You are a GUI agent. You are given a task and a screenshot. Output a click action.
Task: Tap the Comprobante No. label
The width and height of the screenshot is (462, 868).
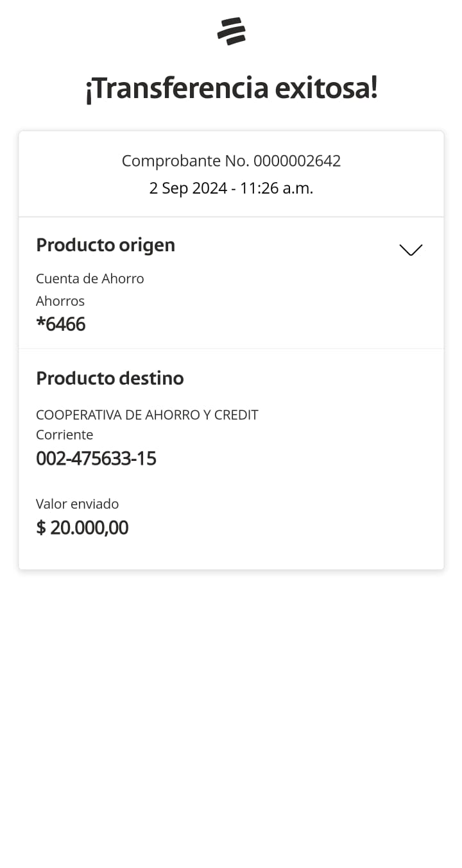click(185, 161)
